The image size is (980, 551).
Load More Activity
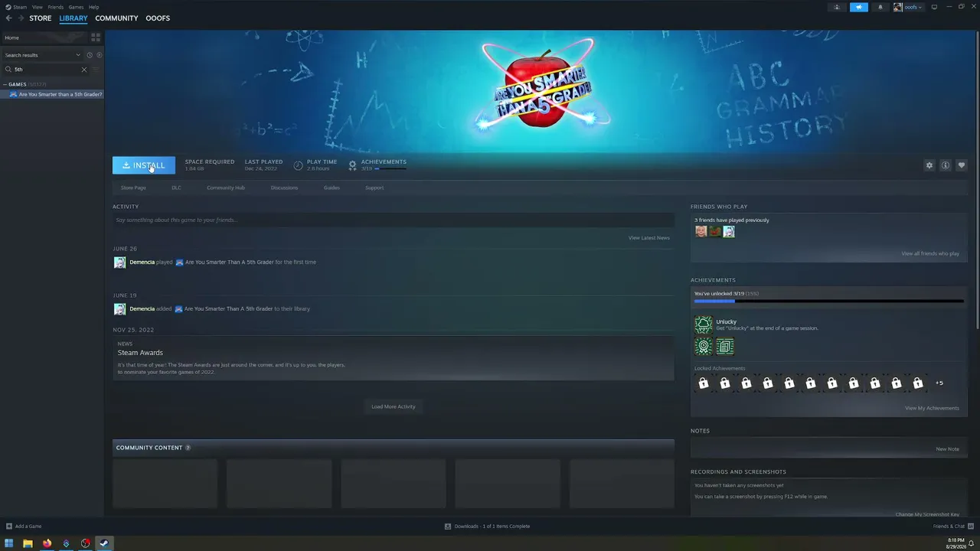(394, 406)
